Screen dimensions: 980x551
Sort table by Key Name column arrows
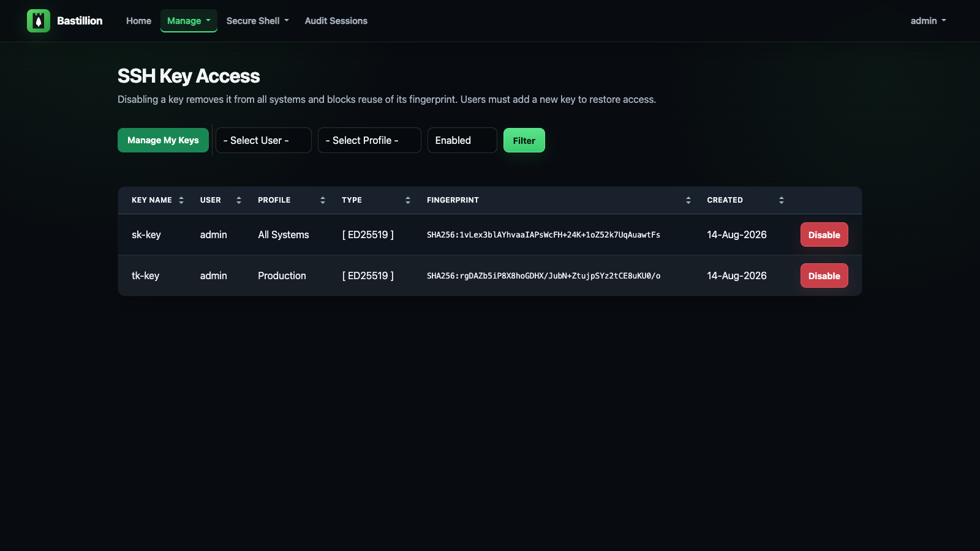[x=181, y=200]
